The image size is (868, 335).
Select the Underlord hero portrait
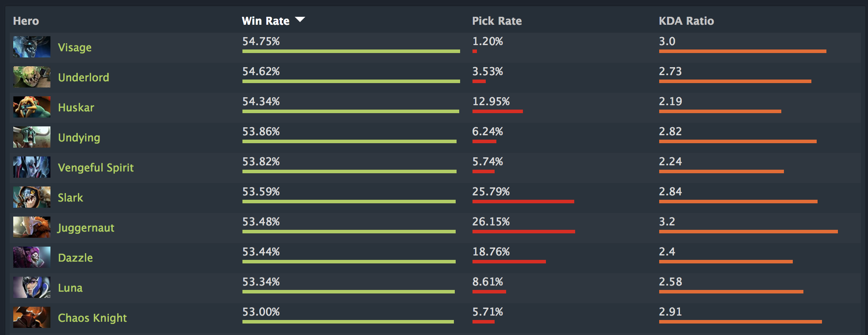pyautogui.click(x=32, y=77)
